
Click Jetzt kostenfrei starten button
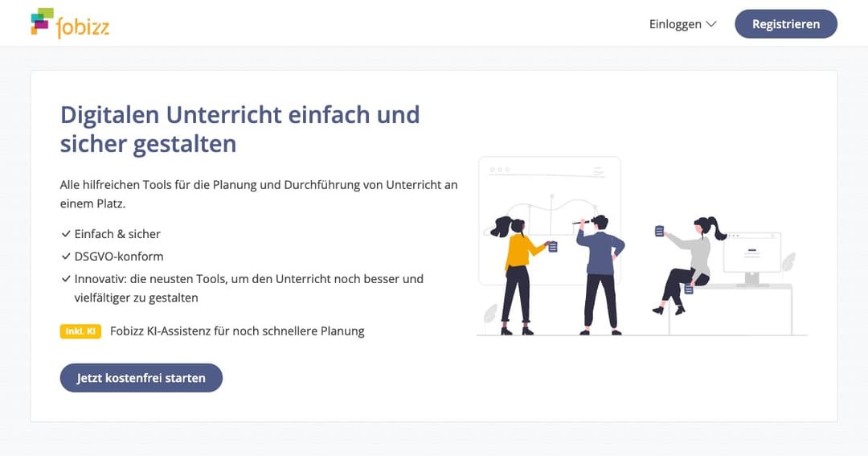pyautogui.click(x=141, y=378)
